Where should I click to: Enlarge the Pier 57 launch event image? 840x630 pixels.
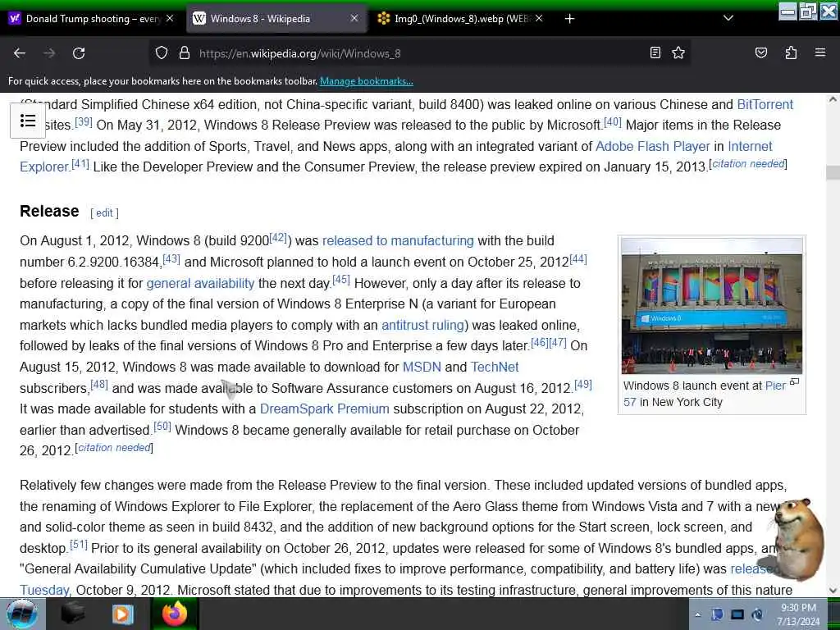click(x=794, y=382)
